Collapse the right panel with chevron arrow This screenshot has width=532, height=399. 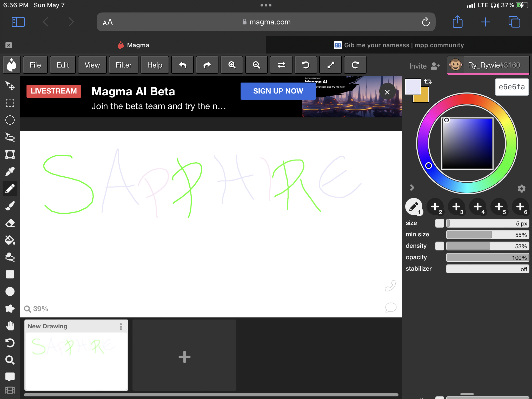(412, 188)
